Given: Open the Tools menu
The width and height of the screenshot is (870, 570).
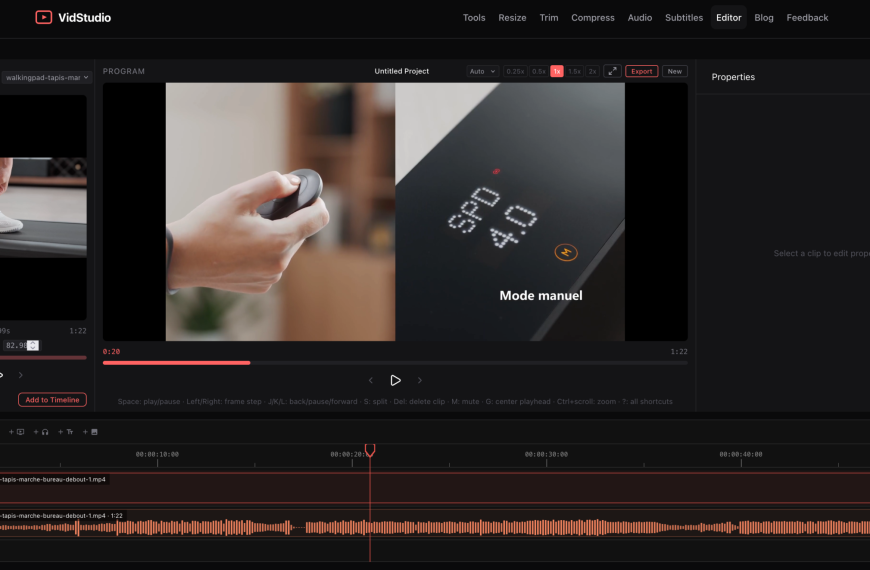Looking at the screenshot, I should [474, 18].
